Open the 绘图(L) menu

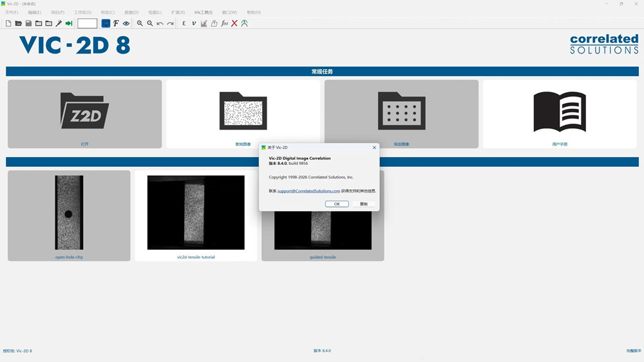[x=155, y=12]
